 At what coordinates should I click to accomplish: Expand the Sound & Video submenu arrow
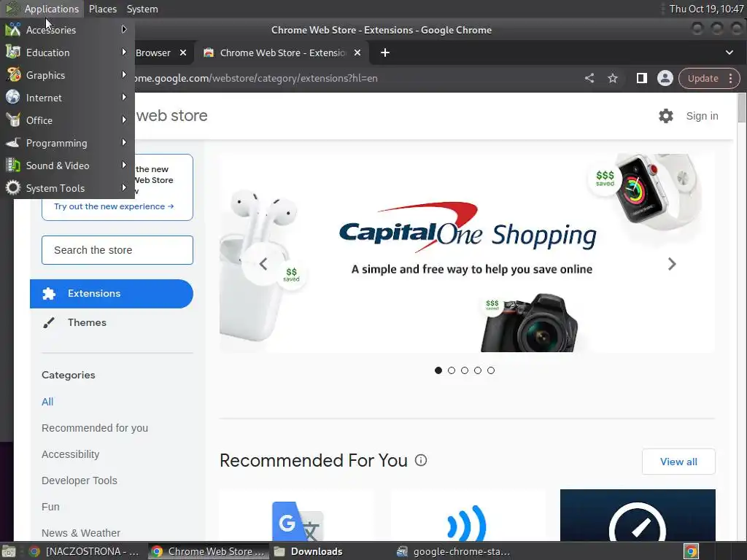pyautogui.click(x=124, y=166)
